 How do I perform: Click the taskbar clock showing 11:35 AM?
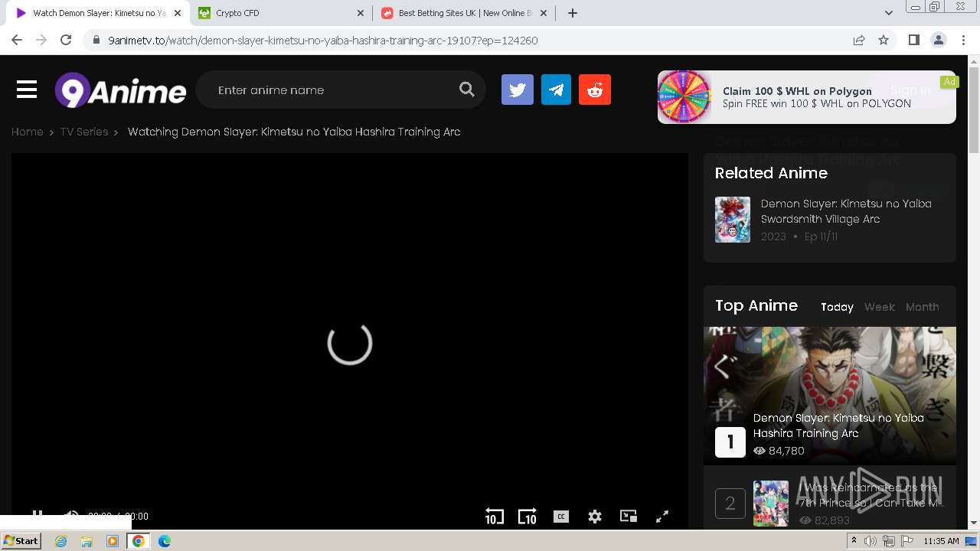tap(941, 541)
